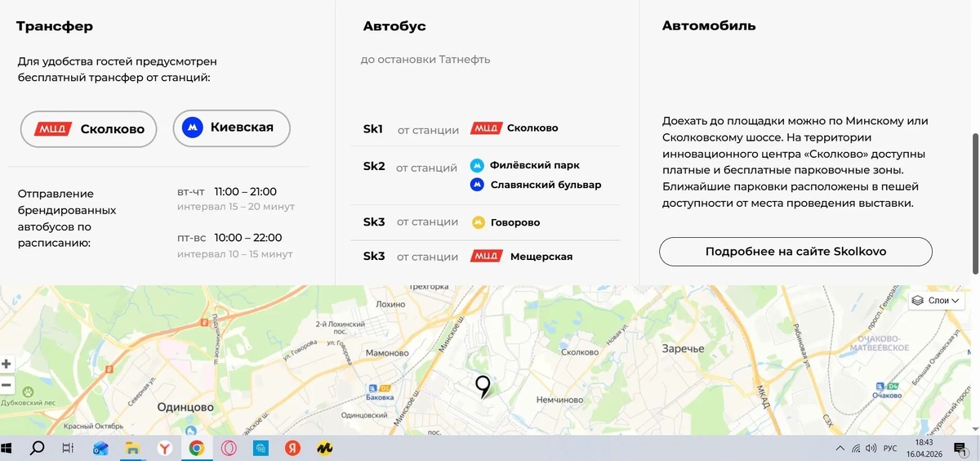
Task: Click the МЦД logo next to Sk1 Сколково
Action: [x=487, y=128]
